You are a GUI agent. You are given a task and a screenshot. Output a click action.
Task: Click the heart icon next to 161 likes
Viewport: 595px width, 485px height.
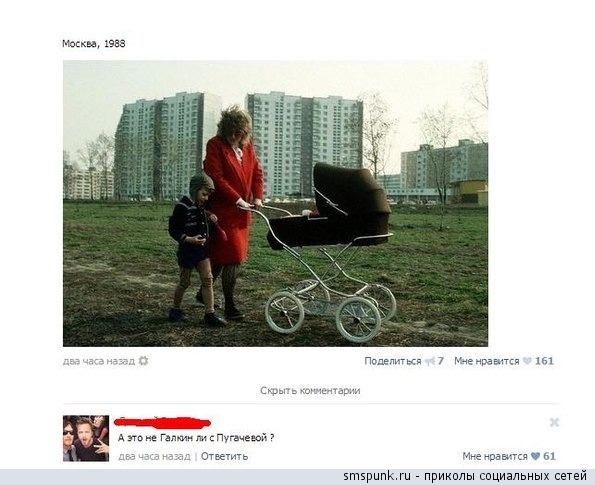527,361
